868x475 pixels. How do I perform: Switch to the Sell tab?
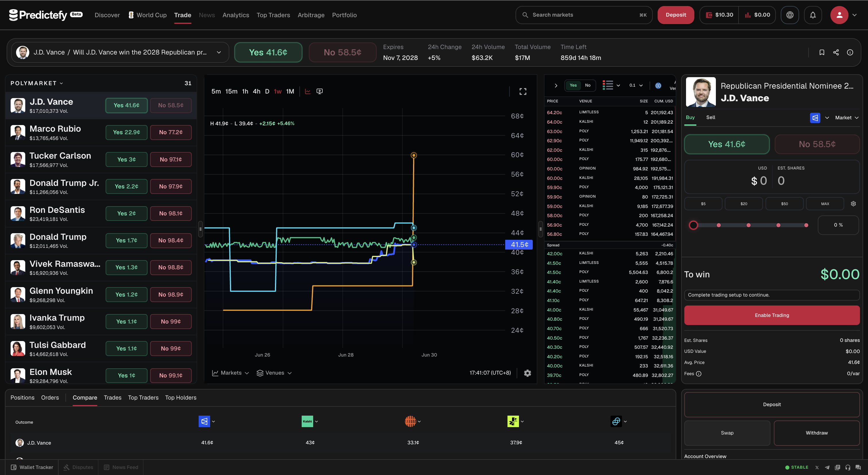coord(711,117)
